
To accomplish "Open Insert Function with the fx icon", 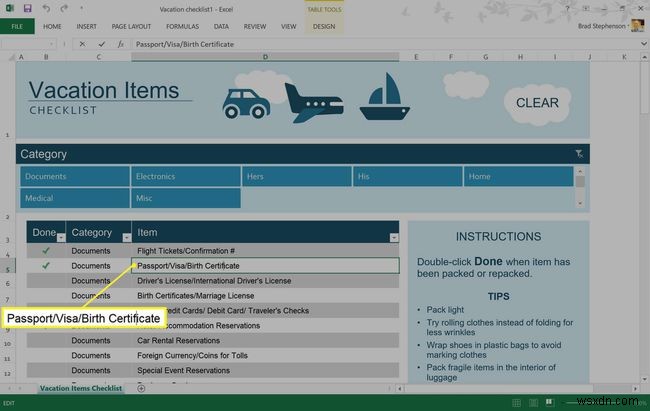I will point(121,44).
